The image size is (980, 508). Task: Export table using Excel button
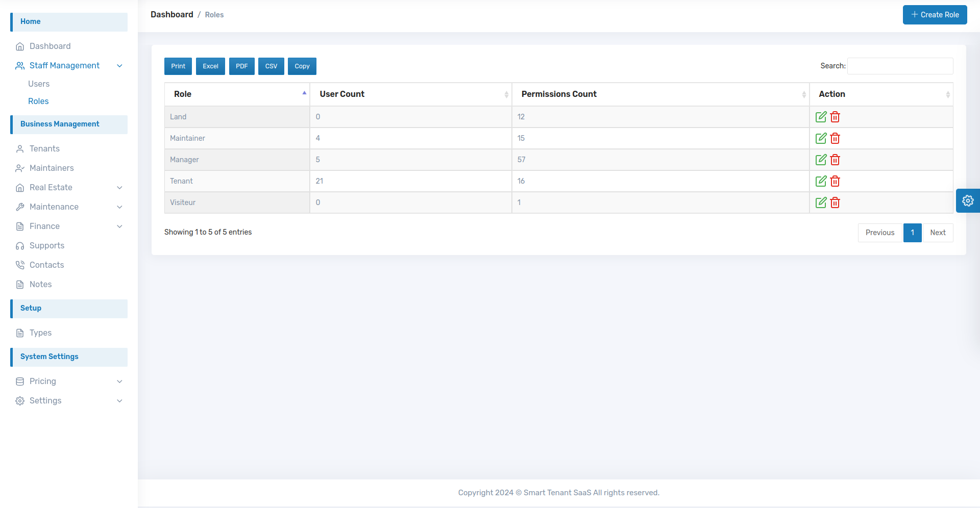210,66
